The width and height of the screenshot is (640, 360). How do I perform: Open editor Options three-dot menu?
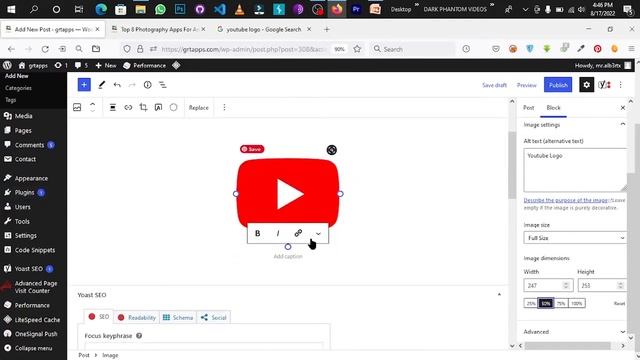tap(620, 85)
